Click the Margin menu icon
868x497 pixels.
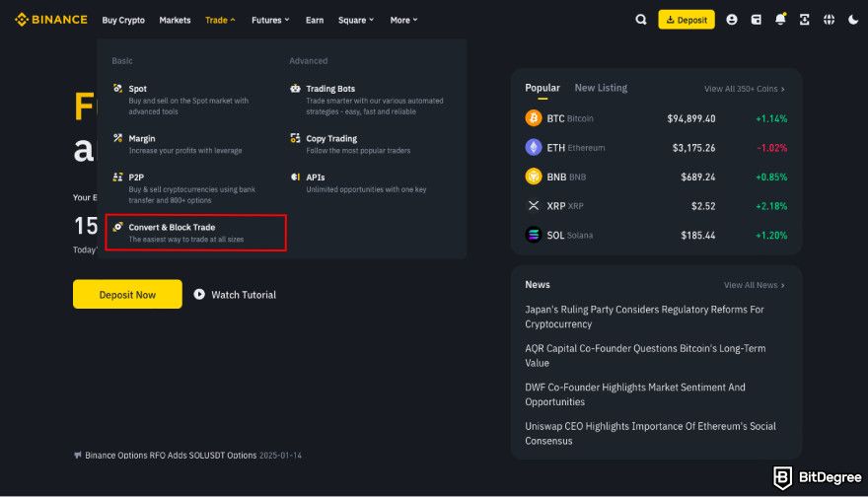pos(117,138)
